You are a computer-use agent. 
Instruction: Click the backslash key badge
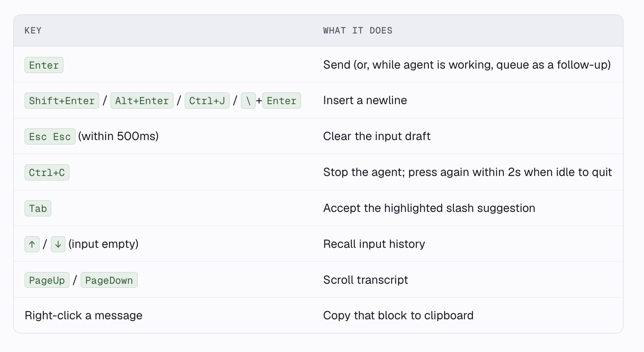coord(248,101)
